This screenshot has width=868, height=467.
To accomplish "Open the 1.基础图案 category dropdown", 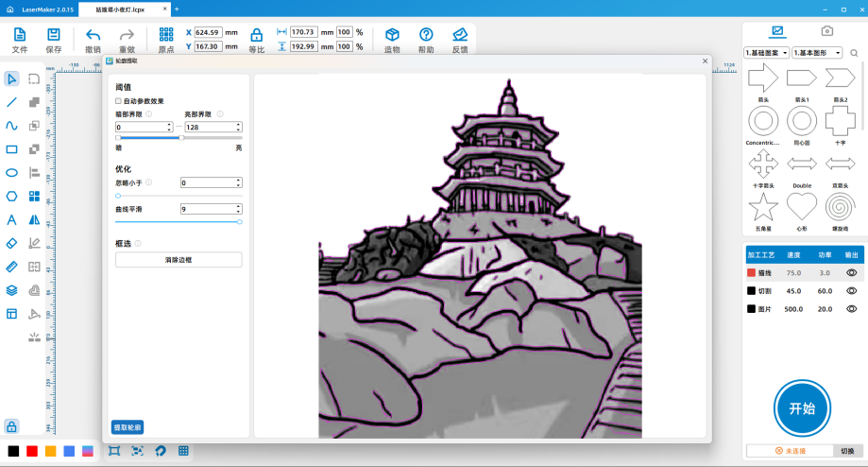I will click(766, 53).
